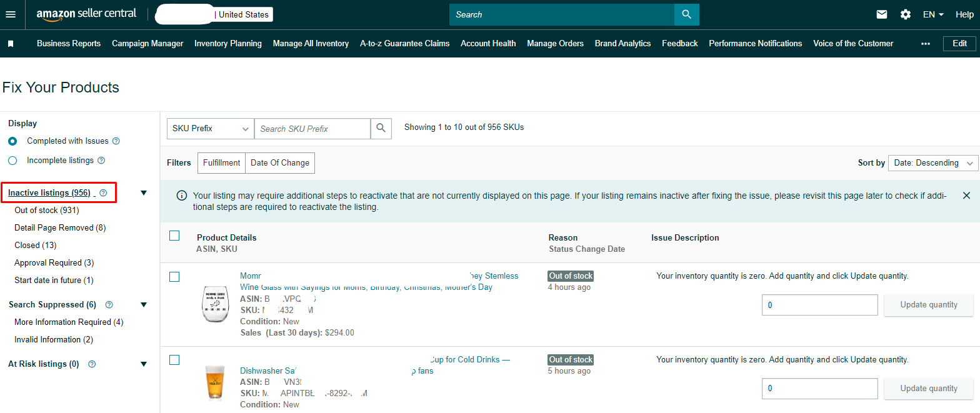Click Update quantity for the Dishwasher Safe cup
Viewport: 980px width, 413px height.
tap(929, 389)
